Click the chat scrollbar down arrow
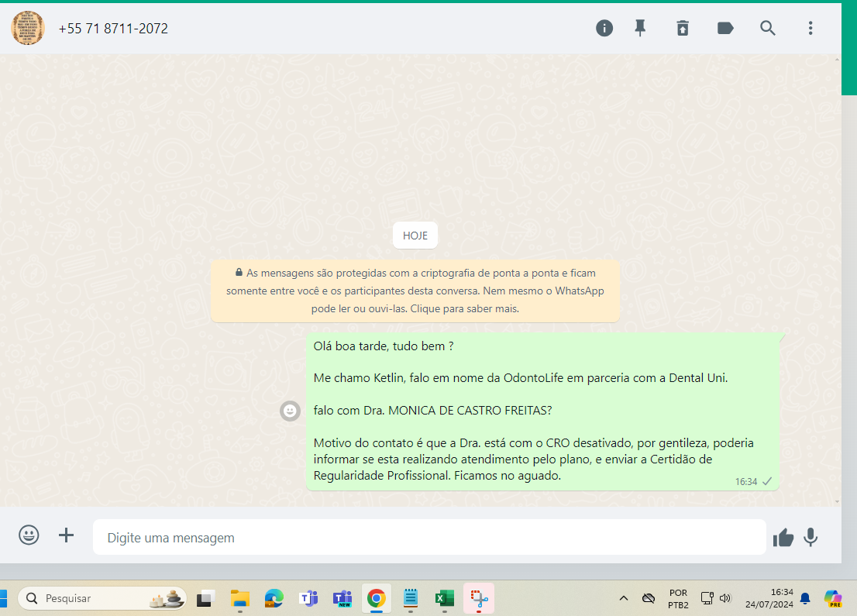Viewport: 857px width, 616px height. [837, 501]
